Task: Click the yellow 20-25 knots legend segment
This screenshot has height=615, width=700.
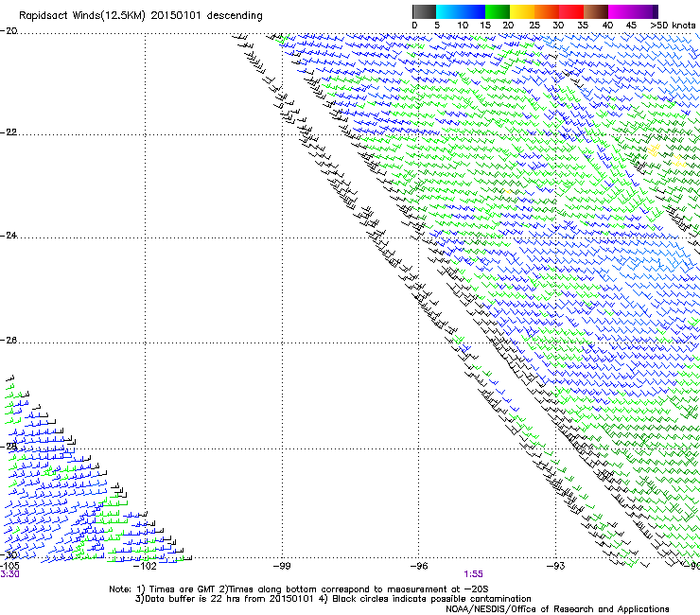Action: point(522,11)
